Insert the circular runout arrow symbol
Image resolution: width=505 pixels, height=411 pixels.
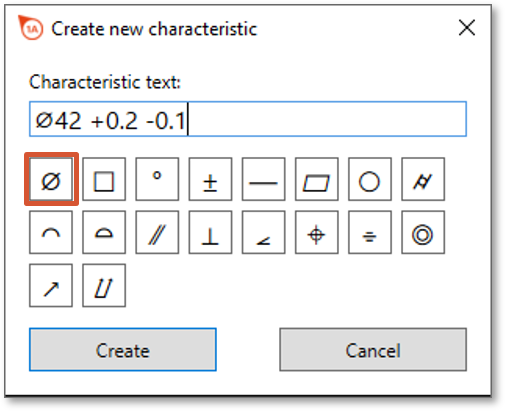(x=51, y=285)
